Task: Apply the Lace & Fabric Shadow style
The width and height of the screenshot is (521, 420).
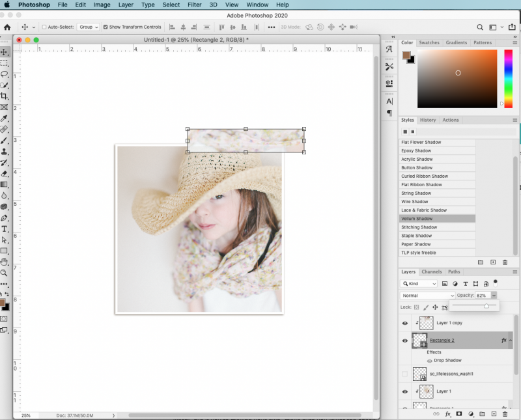Action: point(437,210)
